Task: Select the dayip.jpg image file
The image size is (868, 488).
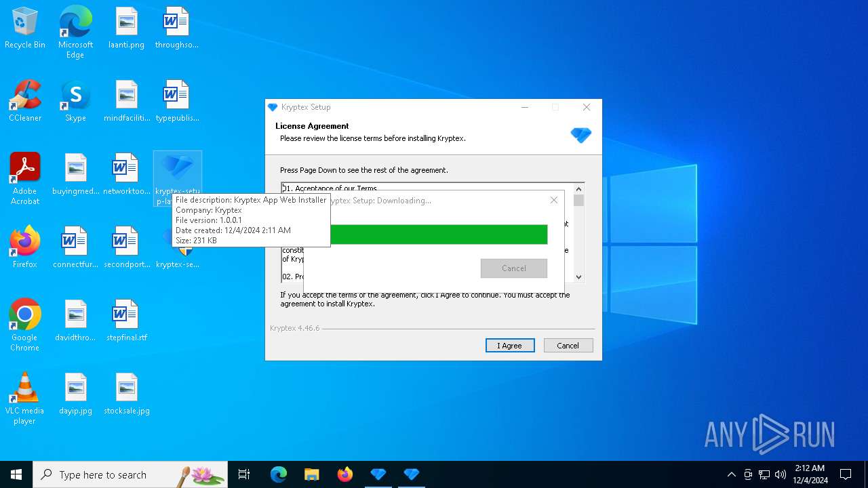Action: pyautogui.click(x=76, y=394)
